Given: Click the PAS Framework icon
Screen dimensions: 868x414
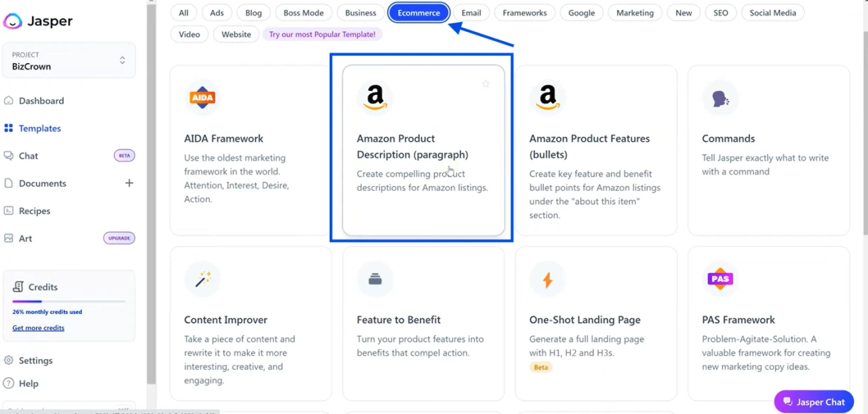Looking at the screenshot, I should [720, 279].
